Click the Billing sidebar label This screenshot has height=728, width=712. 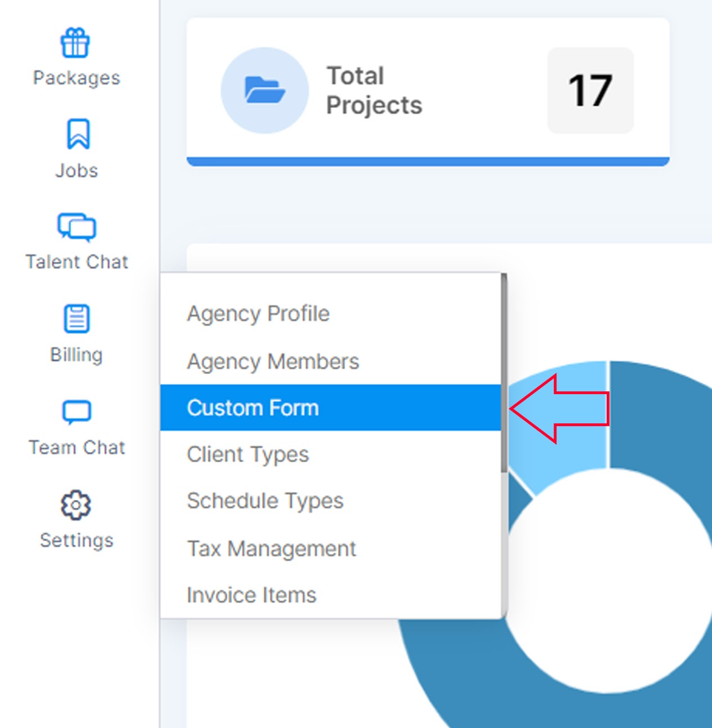[77, 355]
